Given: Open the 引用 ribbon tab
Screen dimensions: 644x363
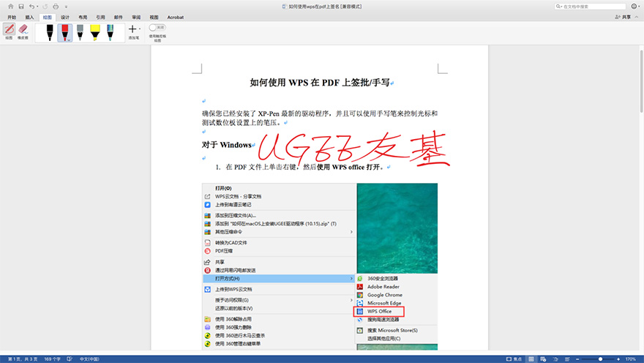Looking at the screenshot, I should pos(101,18).
